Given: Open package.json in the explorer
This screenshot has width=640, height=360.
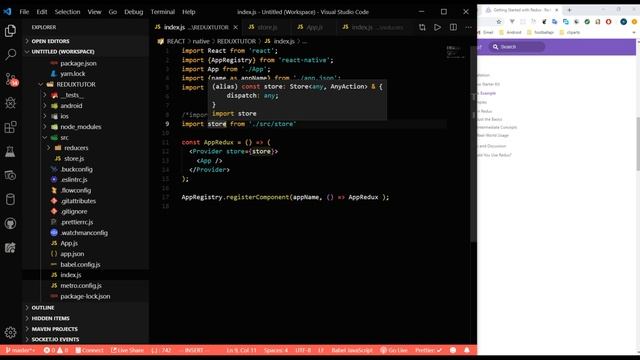Looking at the screenshot, I should click(78, 64).
